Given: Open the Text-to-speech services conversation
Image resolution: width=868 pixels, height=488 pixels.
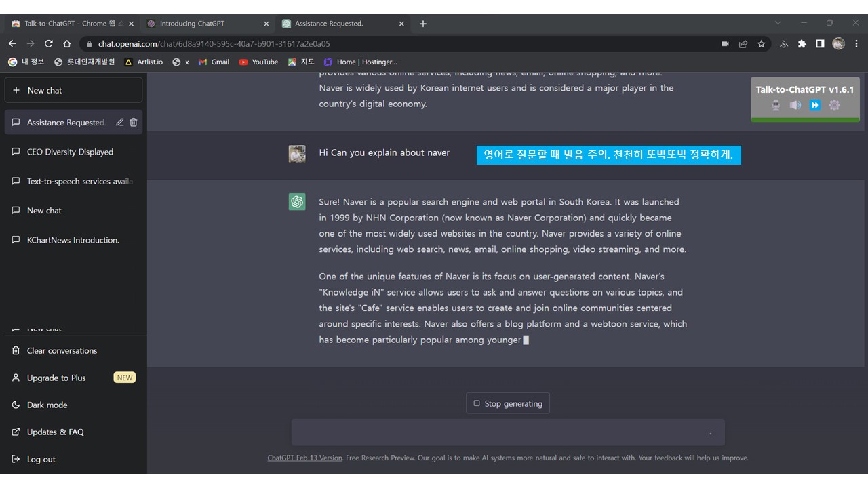Looking at the screenshot, I should coord(73,181).
